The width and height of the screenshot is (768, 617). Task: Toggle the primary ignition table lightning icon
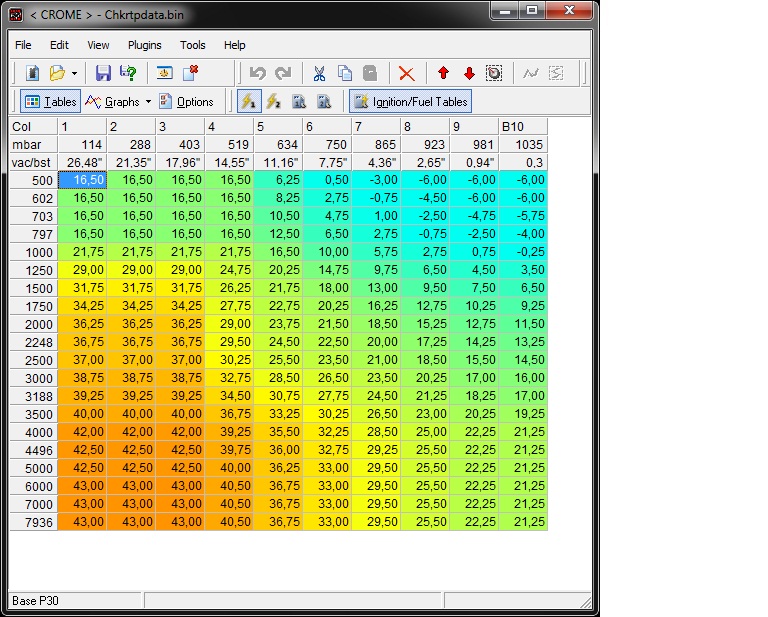tap(249, 101)
